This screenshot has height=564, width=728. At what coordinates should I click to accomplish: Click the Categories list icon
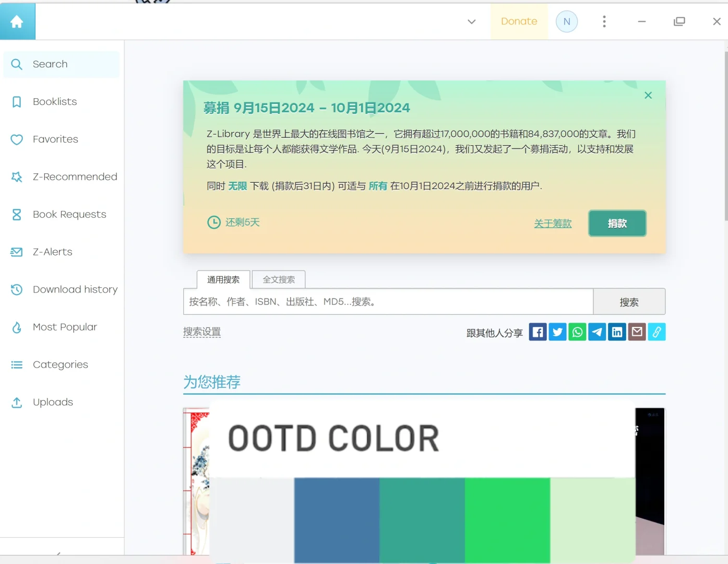point(17,365)
